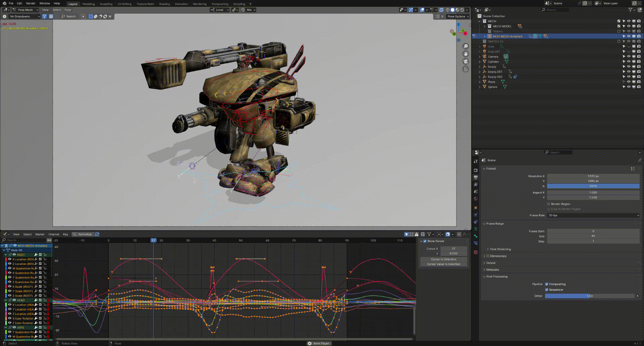Image resolution: width=644 pixels, height=346 pixels.
Task: Open the Graph Editor Channel menu
Action: (54, 234)
